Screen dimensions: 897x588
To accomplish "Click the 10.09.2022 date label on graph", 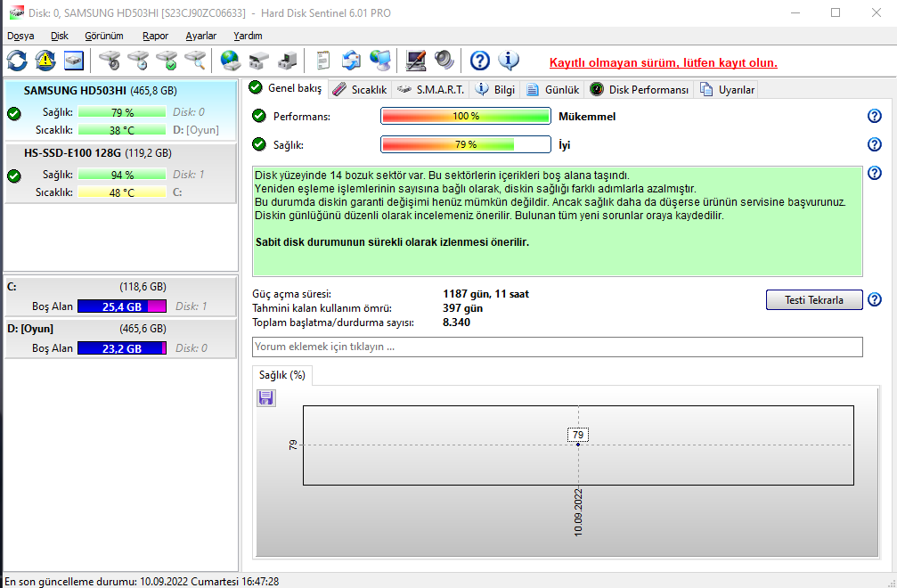I will 578,512.
